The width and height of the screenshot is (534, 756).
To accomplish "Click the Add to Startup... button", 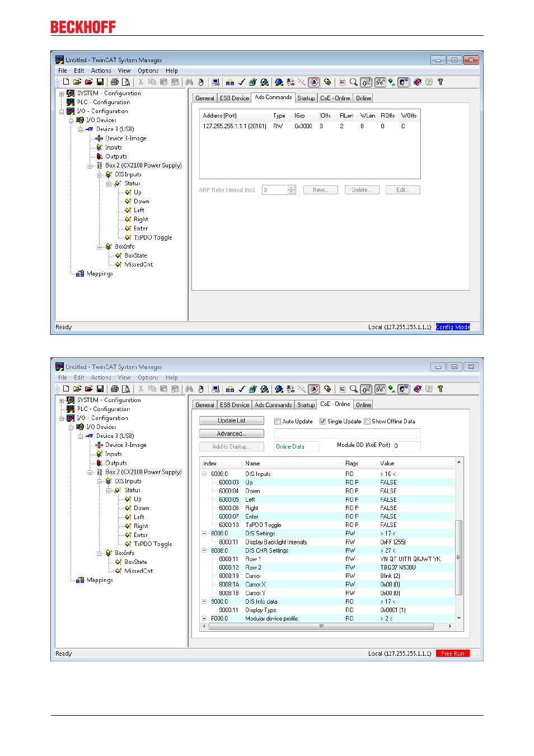I will tap(232, 446).
